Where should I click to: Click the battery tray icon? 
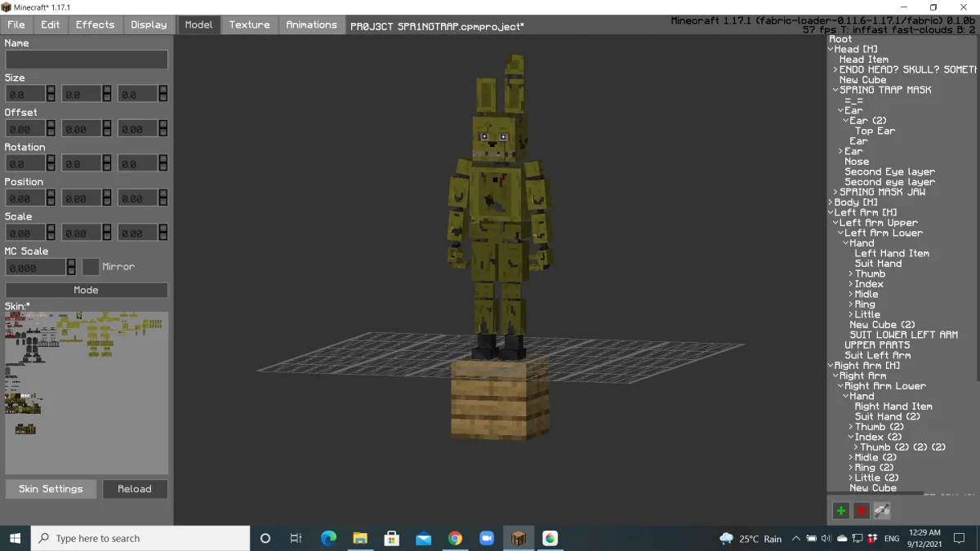point(811,539)
